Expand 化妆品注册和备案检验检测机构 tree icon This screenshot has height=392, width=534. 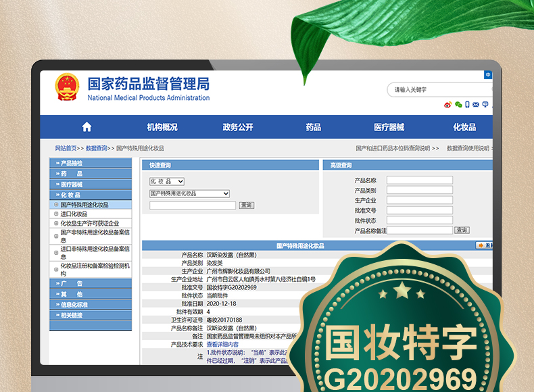click(x=56, y=270)
